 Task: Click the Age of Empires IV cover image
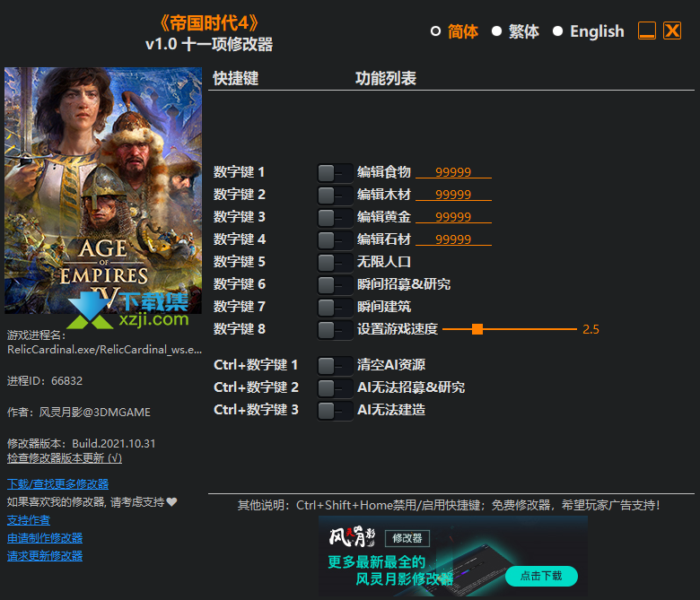click(x=103, y=190)
